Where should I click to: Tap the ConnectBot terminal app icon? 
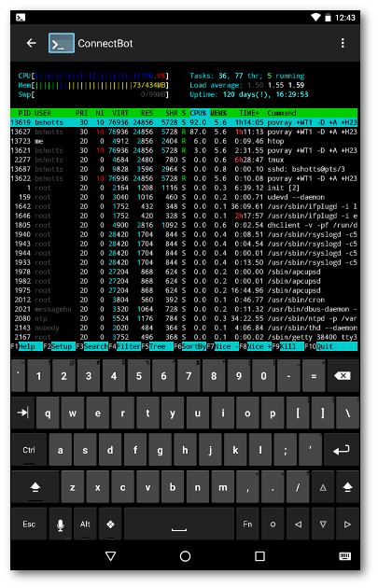[x=61, y=43]
